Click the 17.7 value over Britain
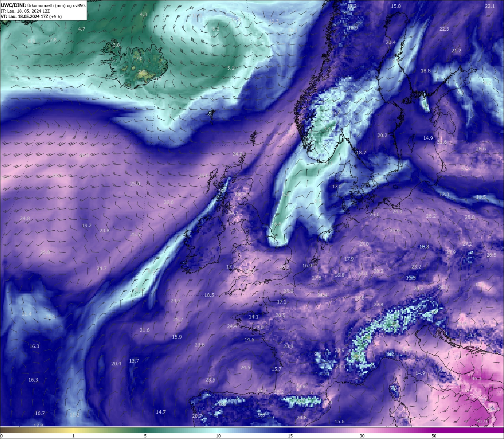Image resolution: width=504 pixels, height=439 pixels. click(231, 267)
